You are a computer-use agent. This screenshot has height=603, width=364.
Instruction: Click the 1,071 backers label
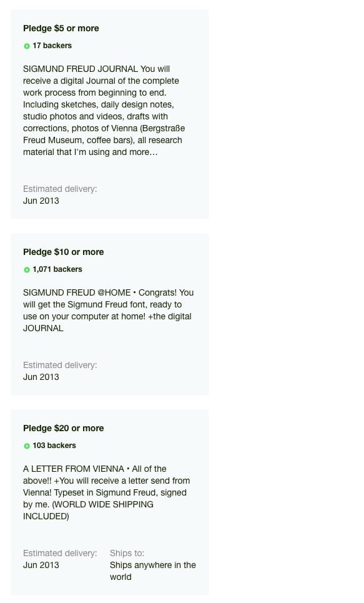(x=57, y=269)
